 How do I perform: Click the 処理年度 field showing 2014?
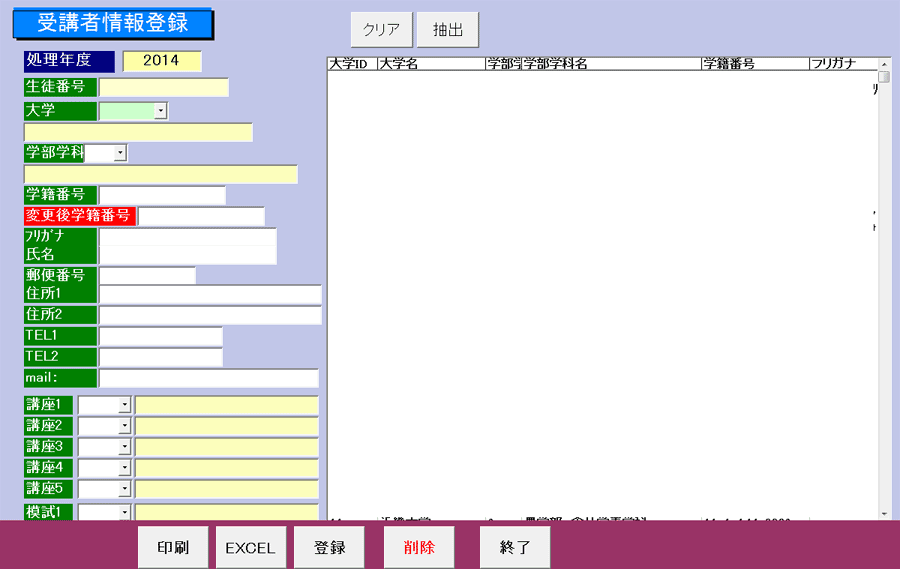[x=161, y=61]
